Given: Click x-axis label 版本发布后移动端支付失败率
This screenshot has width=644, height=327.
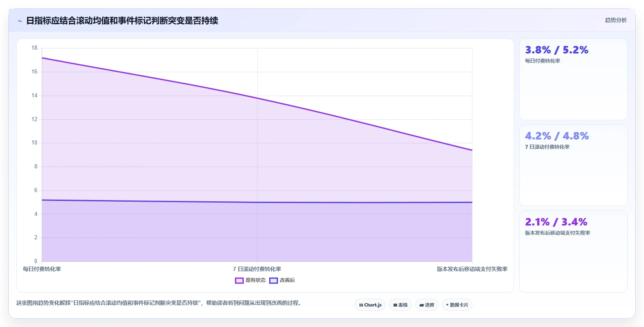Looking at the screenshot, I should 472,269.
